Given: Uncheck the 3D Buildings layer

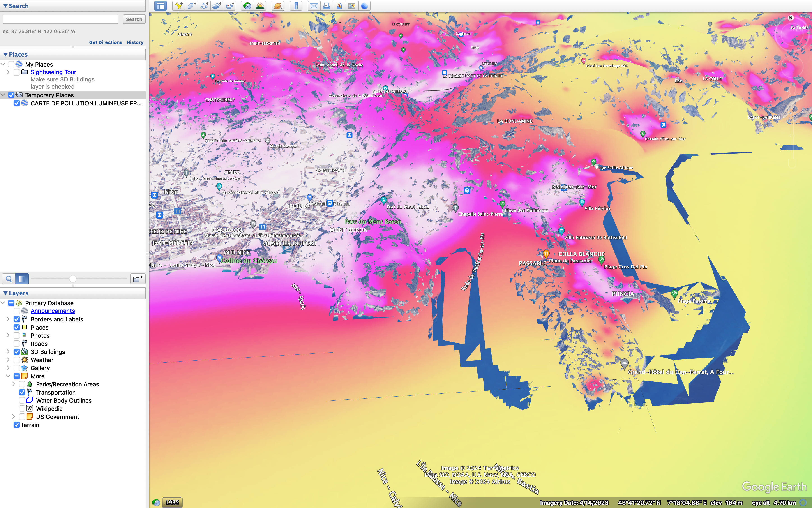Looking at the screenshot, I should (x=16, y=352).
